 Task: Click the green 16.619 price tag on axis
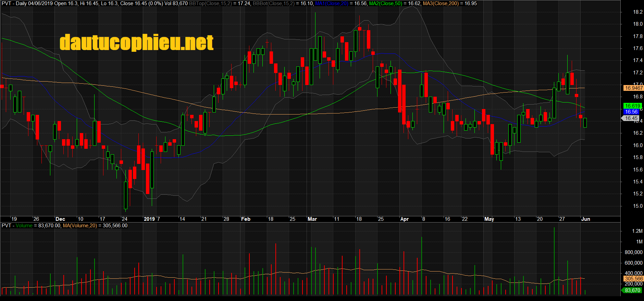(632, 106)
